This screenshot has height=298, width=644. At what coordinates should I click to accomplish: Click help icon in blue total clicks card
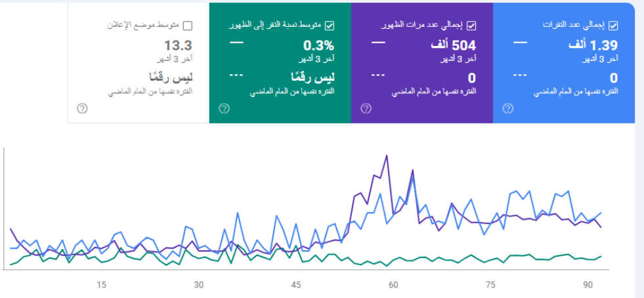pyautogui.click(x=507, y=109)
